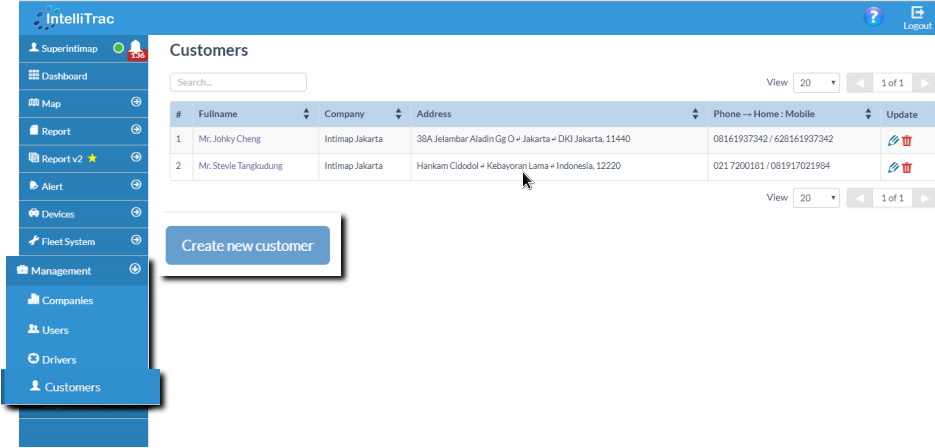The width and height of the screenshot is (935, 448).
Task: Click Create new customer button
Action: (x=247, y=245)
